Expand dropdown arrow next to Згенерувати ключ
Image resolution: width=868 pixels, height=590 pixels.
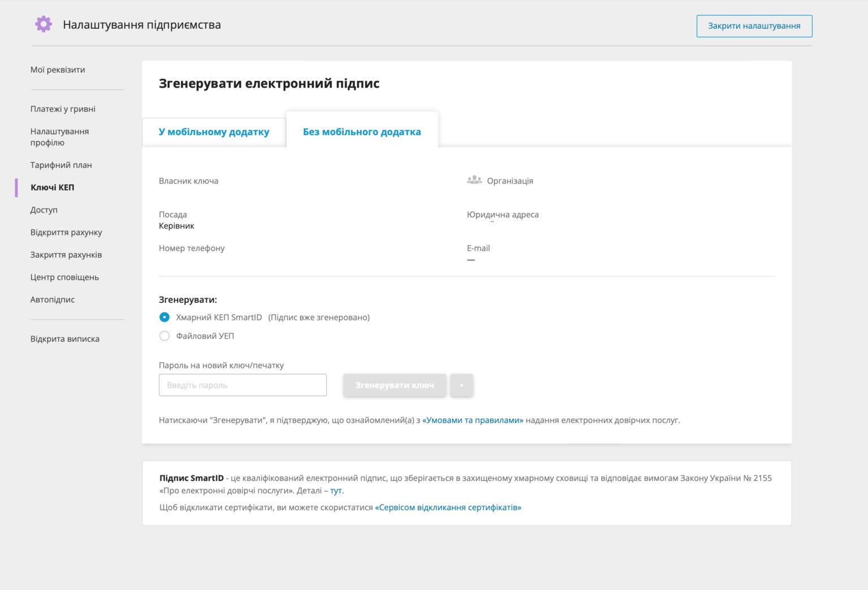coord(462,385)
